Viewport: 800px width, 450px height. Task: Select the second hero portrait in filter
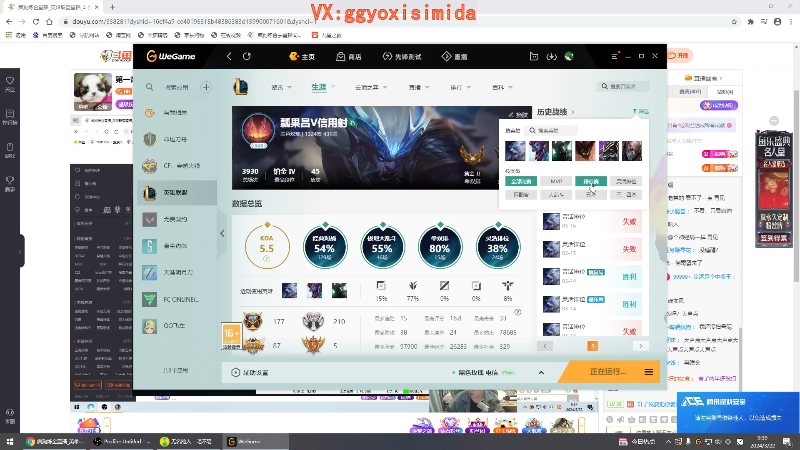(x=538, y=151)
